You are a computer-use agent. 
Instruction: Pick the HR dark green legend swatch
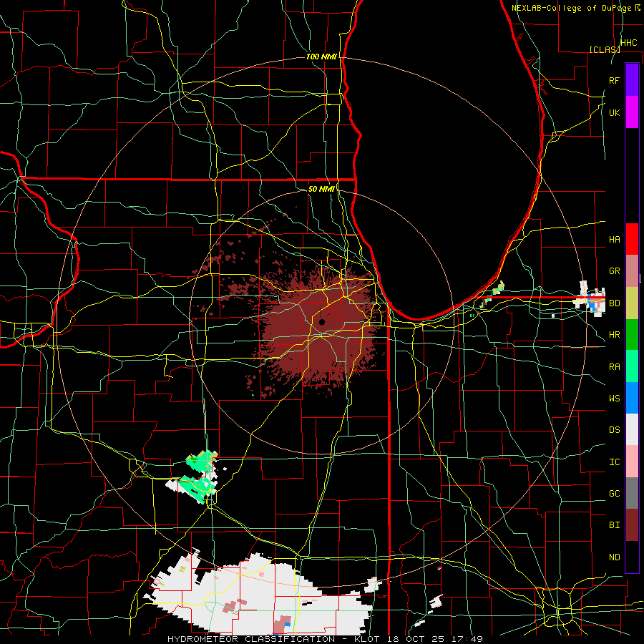tap(632, 335)
